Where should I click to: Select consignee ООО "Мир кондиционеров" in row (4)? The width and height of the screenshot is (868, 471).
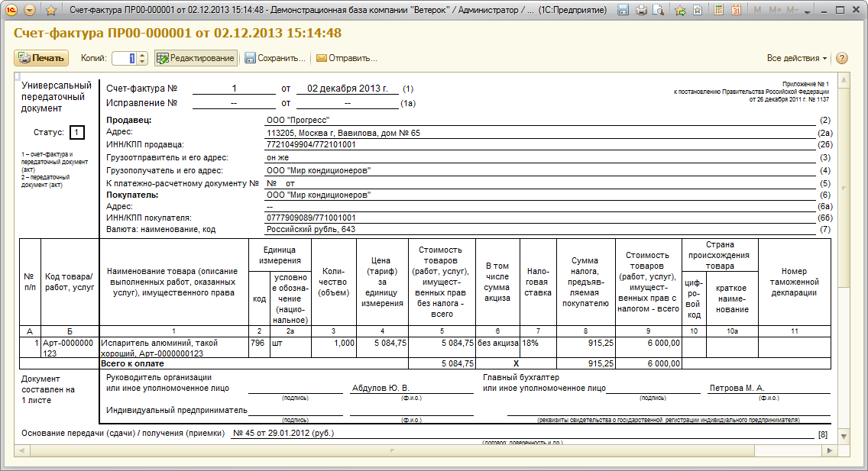pyautogui.click(x=319, y=171)
